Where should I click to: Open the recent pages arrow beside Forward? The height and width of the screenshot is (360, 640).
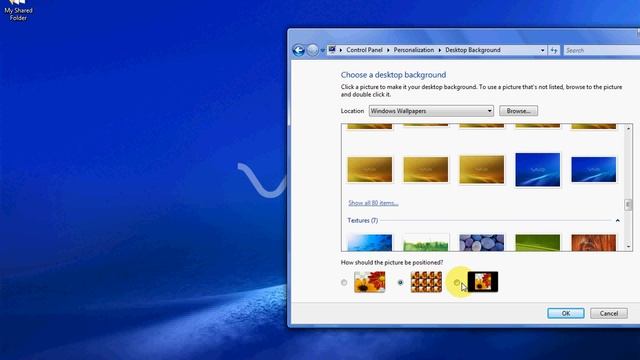tap(322, 51)
